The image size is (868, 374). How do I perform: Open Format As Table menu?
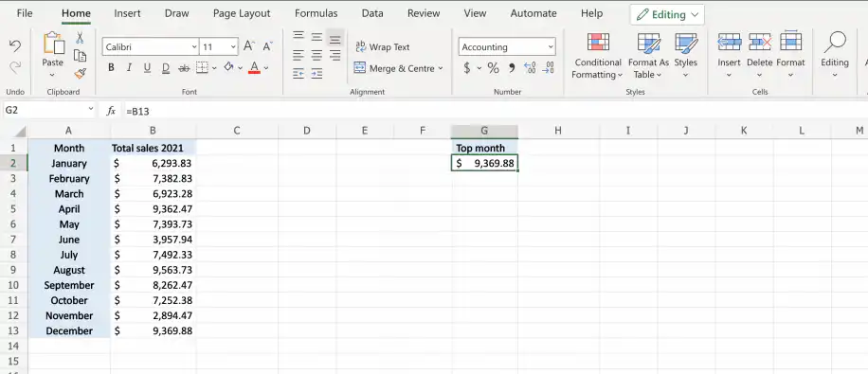coord(648,55)
